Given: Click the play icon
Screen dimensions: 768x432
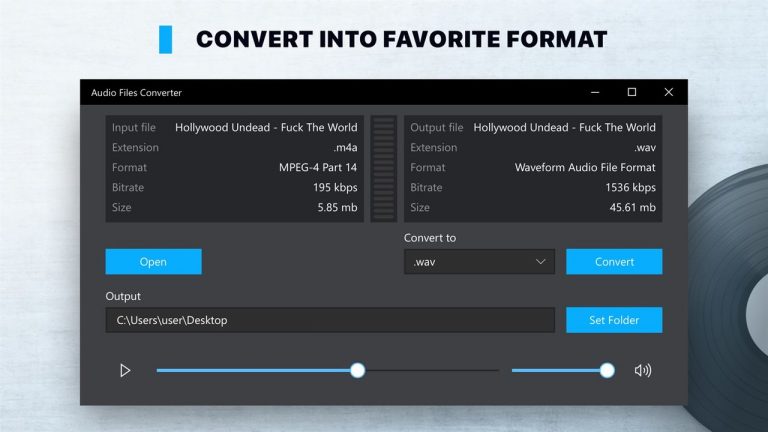Looking at the screenshot, I should pyautogui.click(x=125, y=370).
